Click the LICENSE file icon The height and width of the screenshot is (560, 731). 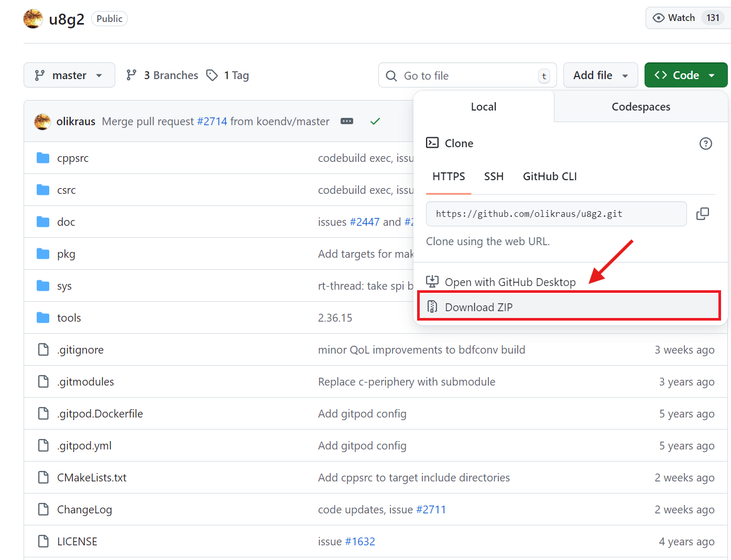tap(43, 541)
